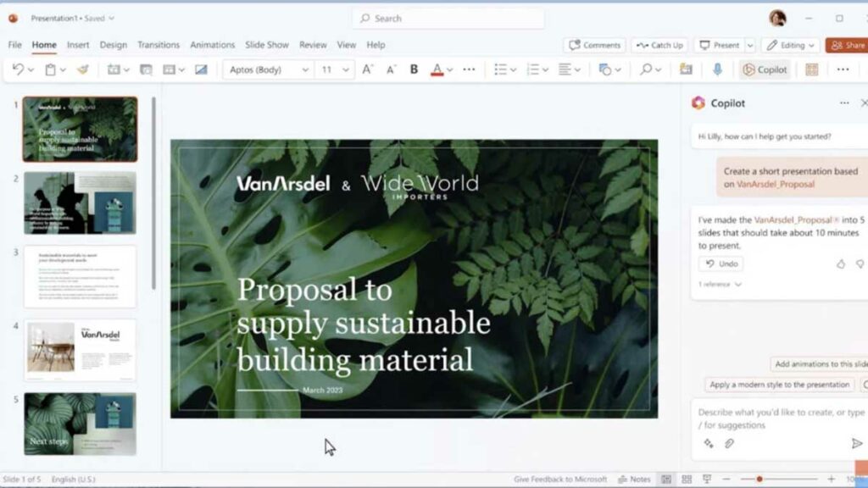
Task: Switch to Slide Sorter view icon
Action: click(x=687, y=480)
